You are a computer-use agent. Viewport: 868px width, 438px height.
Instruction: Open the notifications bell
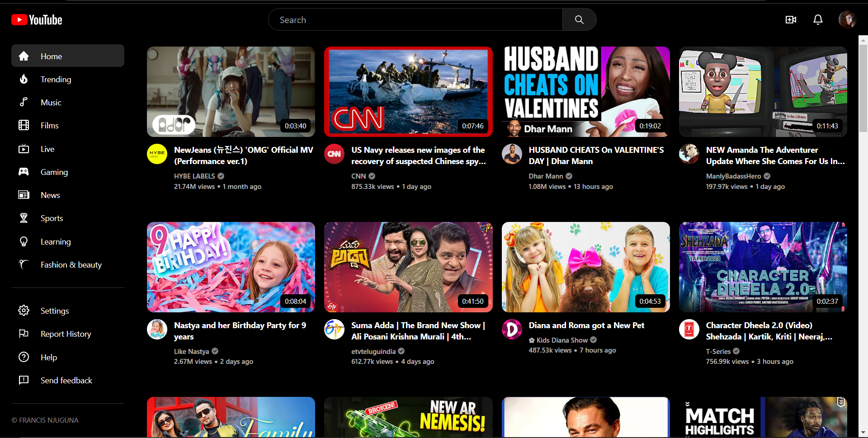[x=818, y=20]
